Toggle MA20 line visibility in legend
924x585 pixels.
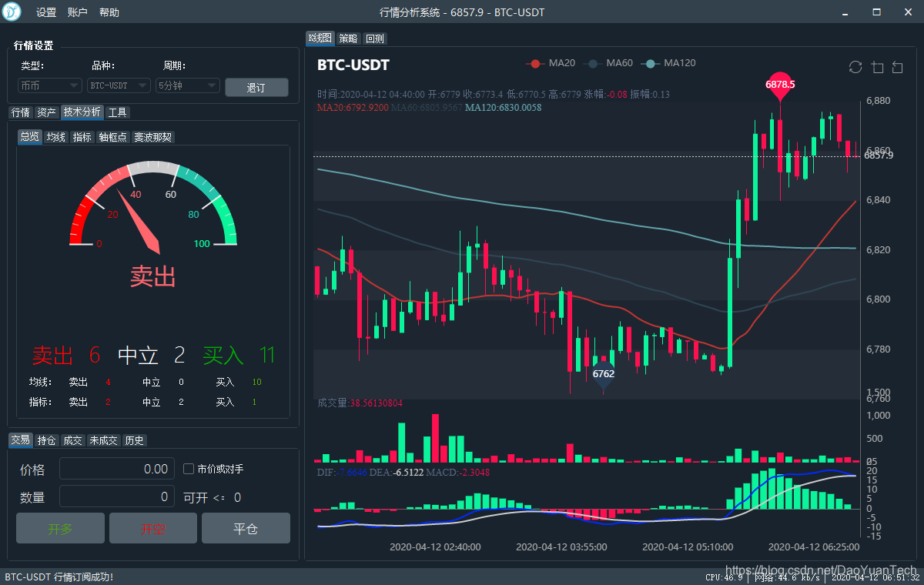tap(551, 63)
